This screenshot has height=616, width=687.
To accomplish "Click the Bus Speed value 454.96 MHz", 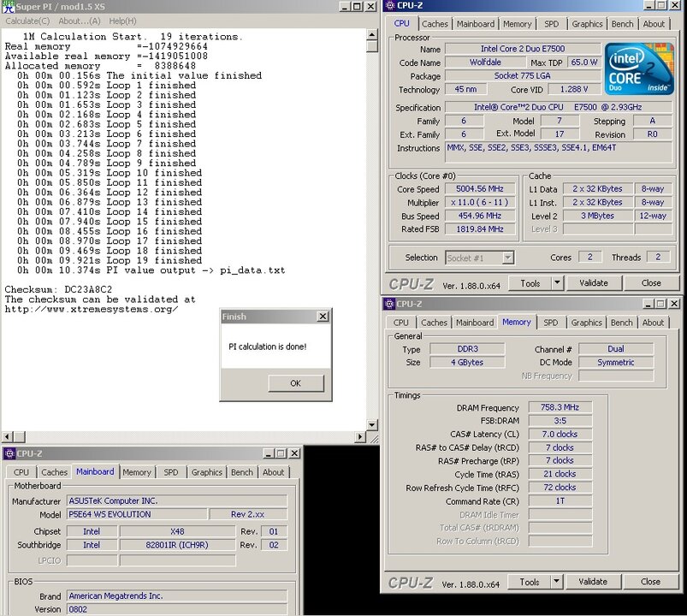I will [x=480, y=216].
